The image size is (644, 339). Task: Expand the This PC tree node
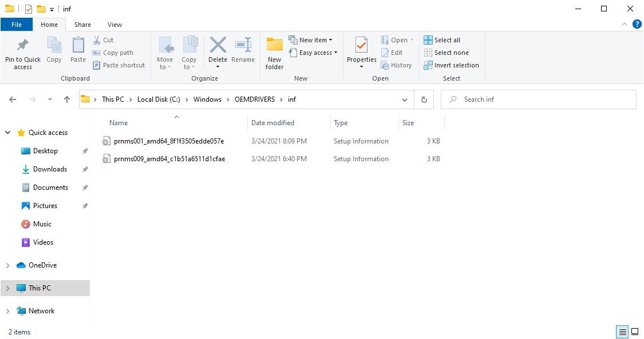click(8, 288)
